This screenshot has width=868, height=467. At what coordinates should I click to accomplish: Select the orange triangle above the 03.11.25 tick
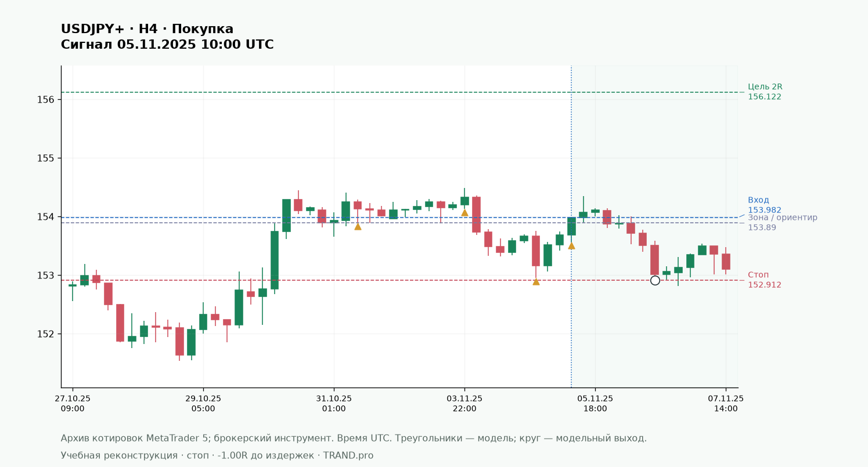(464, 213)
